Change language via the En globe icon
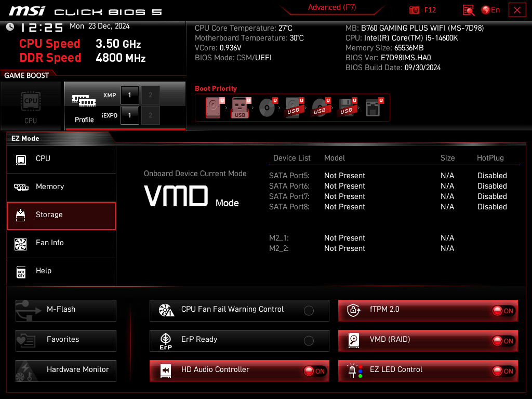The height and width of the screenshot is (399, 532). [x=490, y=10]
